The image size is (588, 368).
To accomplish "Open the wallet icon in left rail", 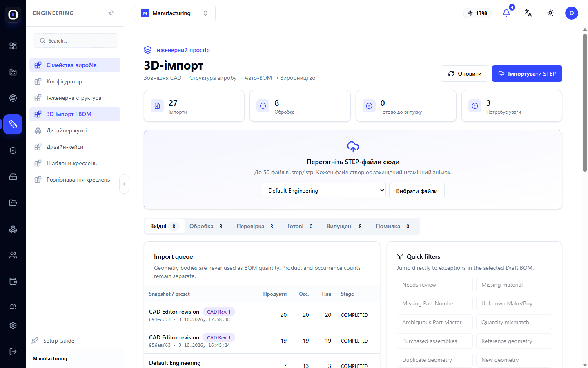I will pos(13,281).
